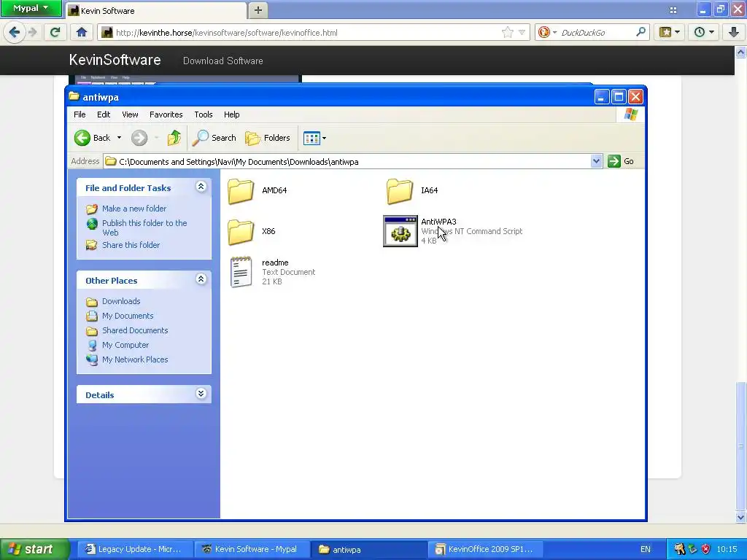
Task: Switch to Legacy Update taskbar window
Action: click(x=135, y=549)
